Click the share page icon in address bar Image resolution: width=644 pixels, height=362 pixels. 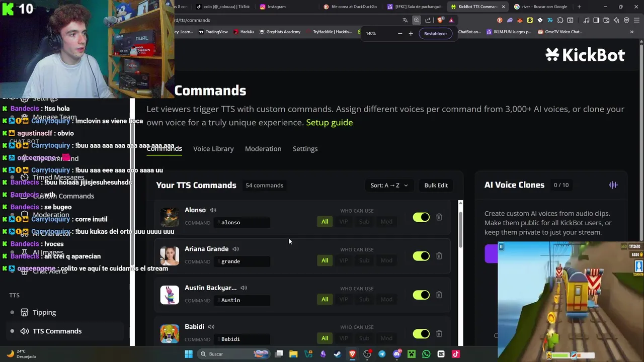click(428, 20)
